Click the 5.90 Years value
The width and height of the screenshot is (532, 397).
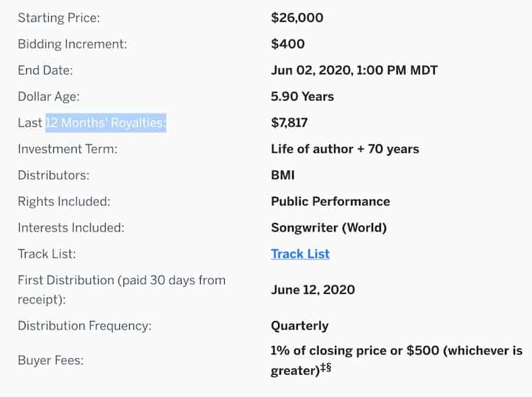302,97
